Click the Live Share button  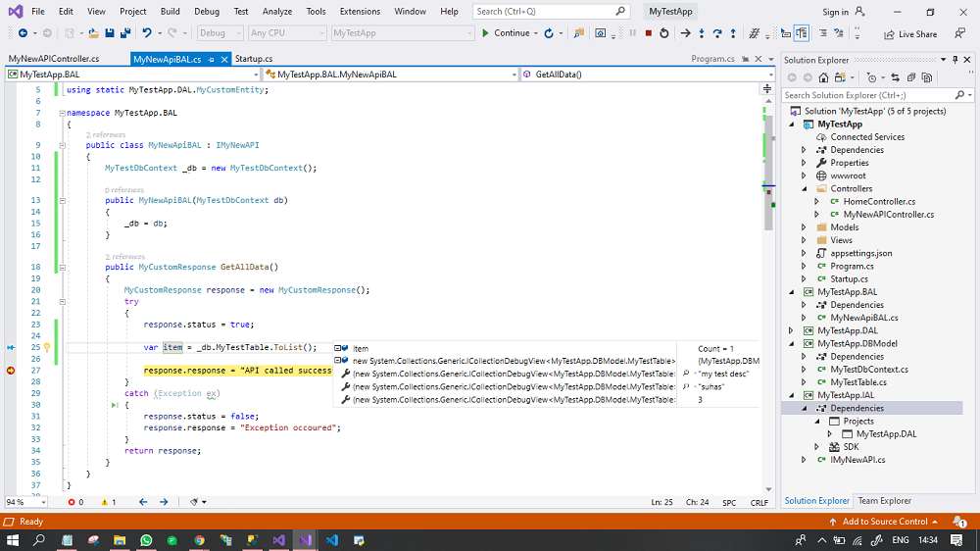pos(910,34)
